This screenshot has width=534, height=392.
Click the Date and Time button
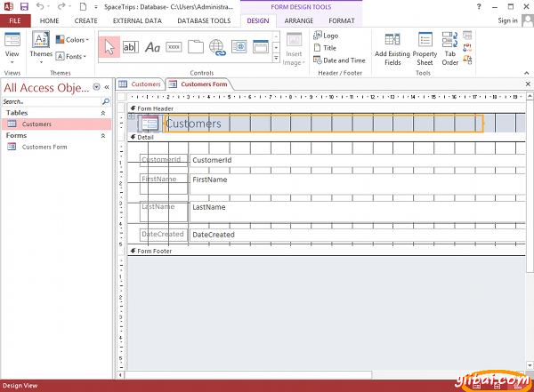[x=338, y=60]
